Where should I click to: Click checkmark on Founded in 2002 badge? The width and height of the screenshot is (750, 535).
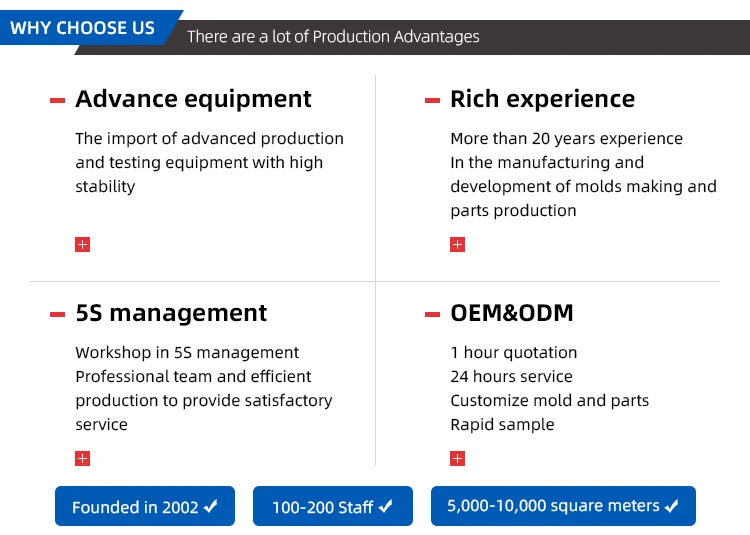point(210,506)
